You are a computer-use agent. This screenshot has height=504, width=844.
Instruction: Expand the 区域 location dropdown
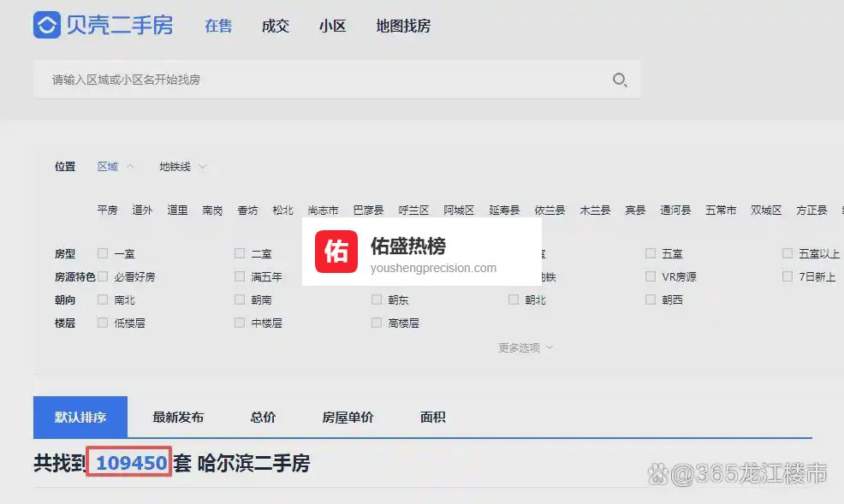point(116,167)
